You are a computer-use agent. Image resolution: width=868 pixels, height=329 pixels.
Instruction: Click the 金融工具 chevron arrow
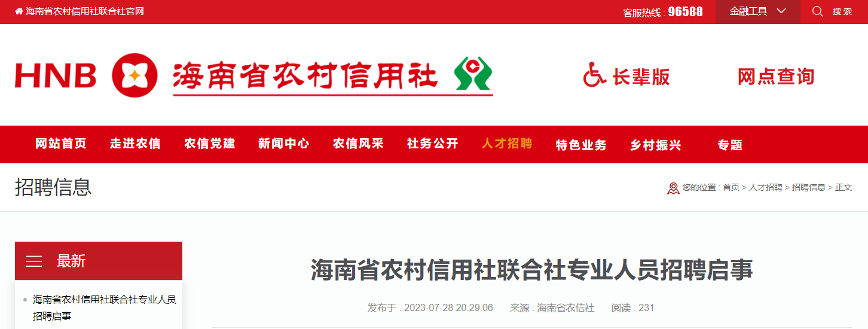click(781, 11)
